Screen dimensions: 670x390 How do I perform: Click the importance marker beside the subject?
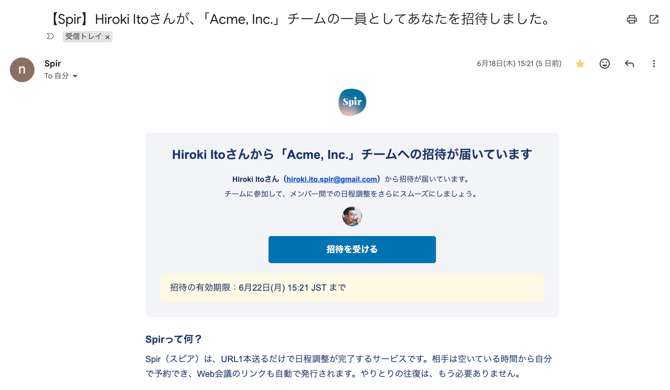(50, 36)
